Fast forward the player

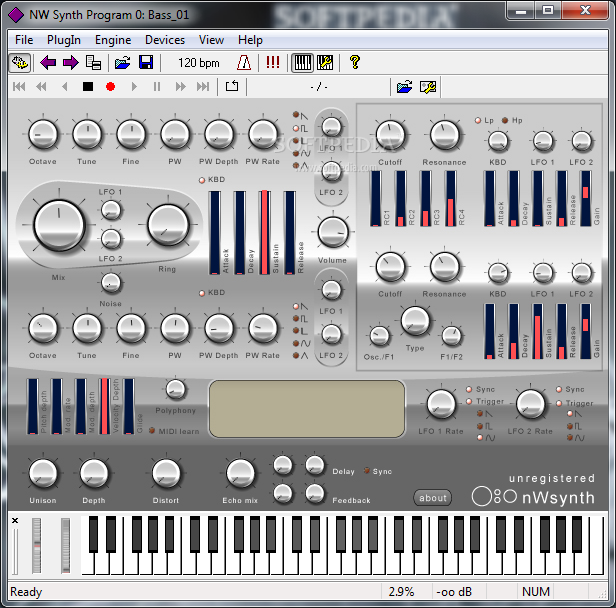click(x=180, y=86)
